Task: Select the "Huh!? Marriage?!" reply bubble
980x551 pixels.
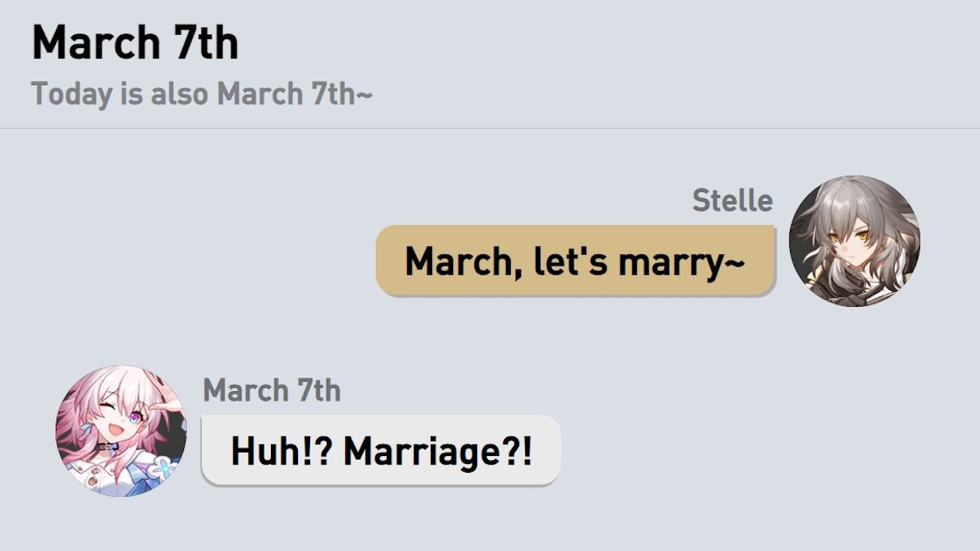Action: (381, 450)
